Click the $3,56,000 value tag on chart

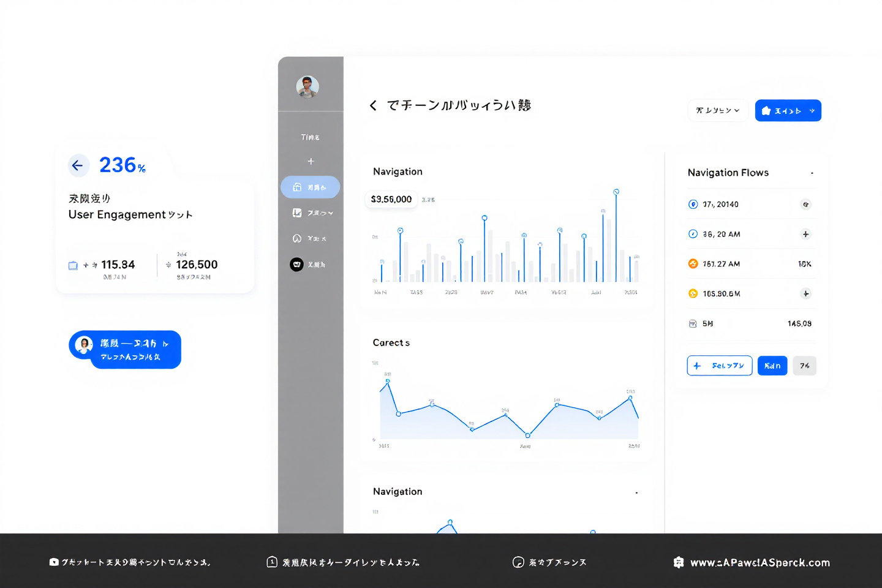point(391,200)
